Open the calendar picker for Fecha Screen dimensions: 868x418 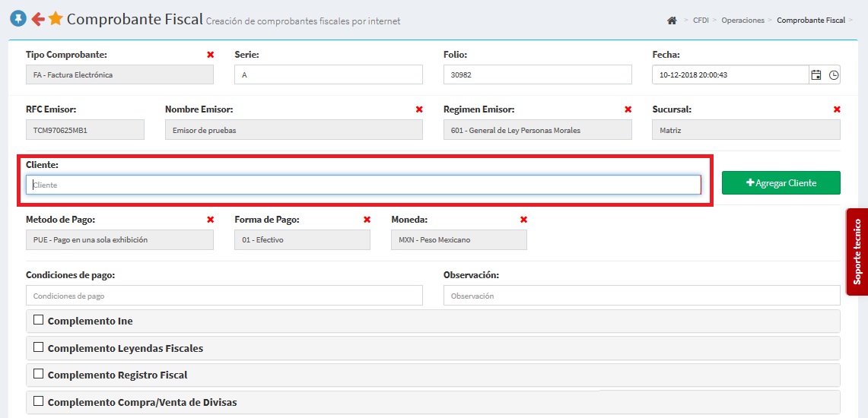pos(816,74)
